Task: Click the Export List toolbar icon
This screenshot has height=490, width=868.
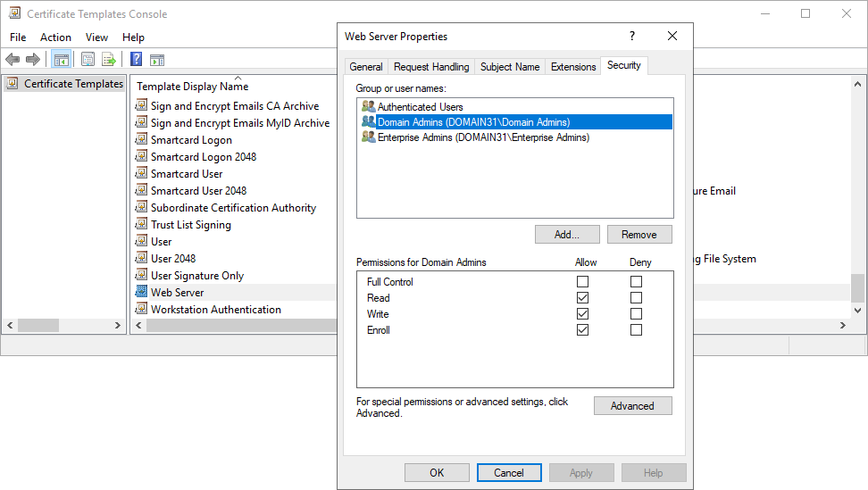Action: click(109, 60)
